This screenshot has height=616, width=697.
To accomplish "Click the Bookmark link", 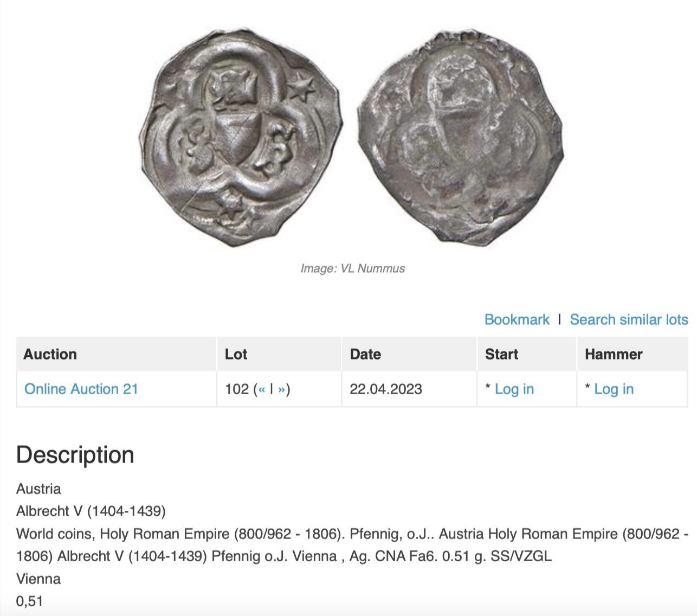I will [517, 319].
